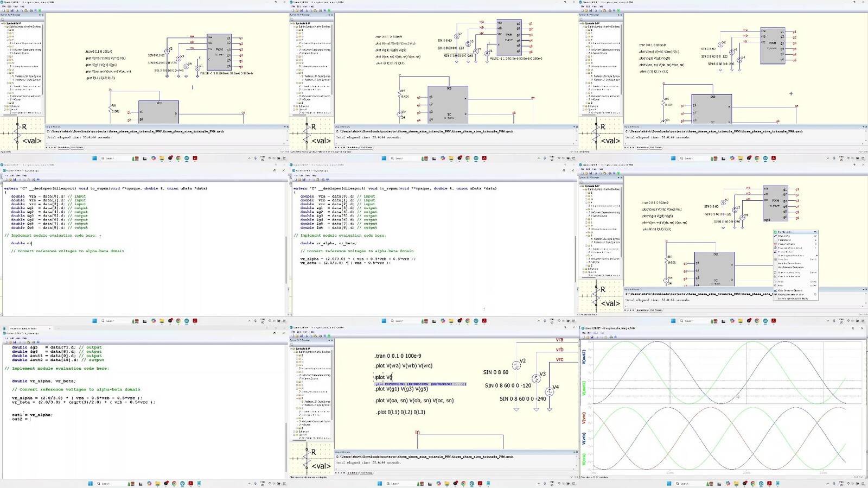Collapse the Symbols & IP root node beside the zoomed schematic
Screen dimensions: 868x488
(x=292, y=348)
